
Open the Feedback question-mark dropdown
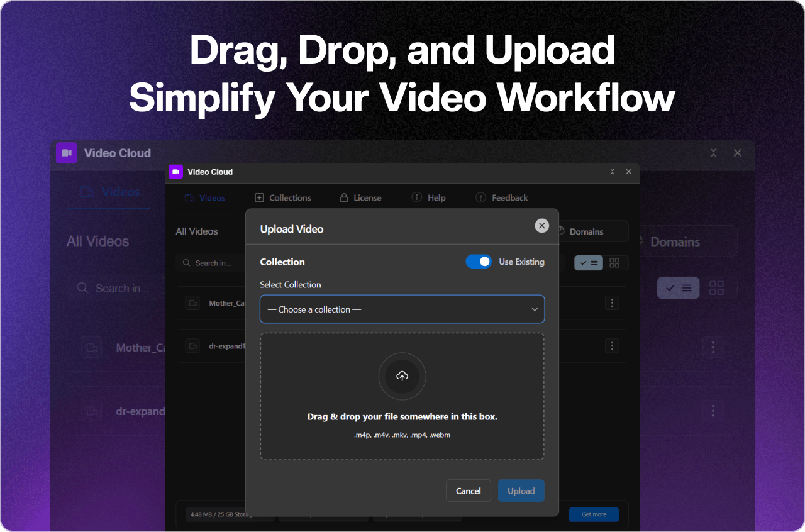(x=482, y=197)
